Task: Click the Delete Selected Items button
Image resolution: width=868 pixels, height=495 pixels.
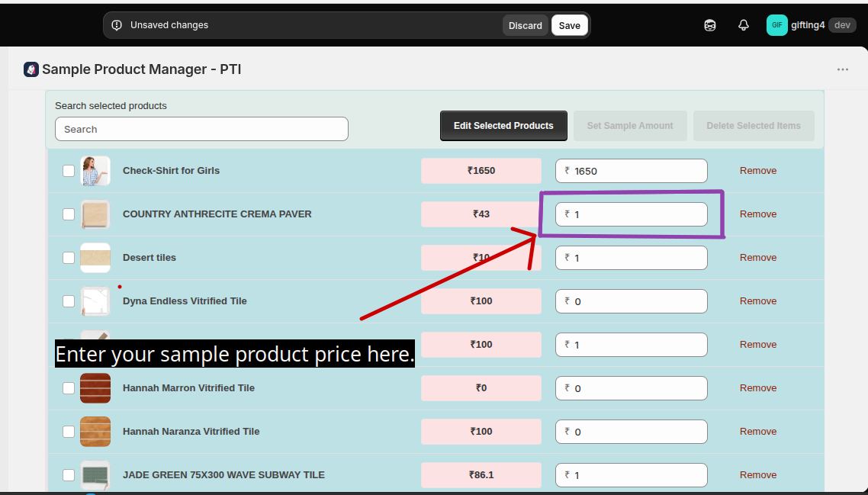Action: coord(754,126)
